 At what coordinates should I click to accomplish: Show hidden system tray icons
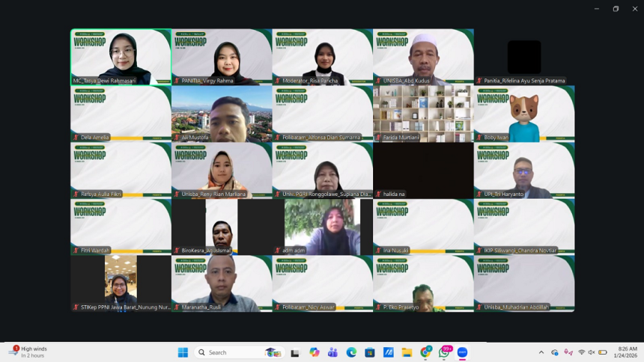pos(541,352)
